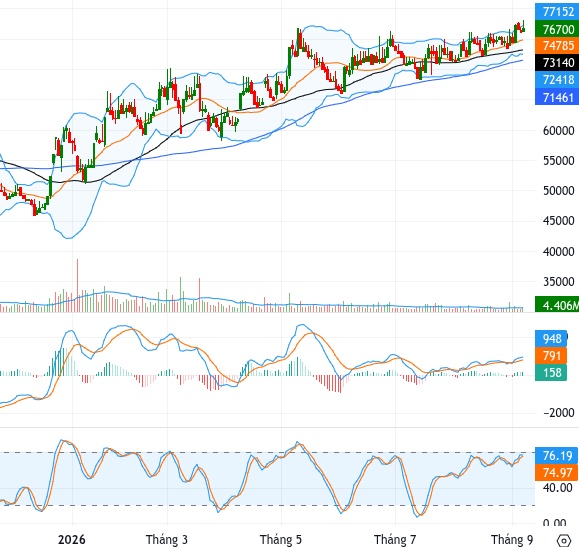
Task: Click the -2000 MACD scale label
Action: pyautogui.click(x=559, y=413)
